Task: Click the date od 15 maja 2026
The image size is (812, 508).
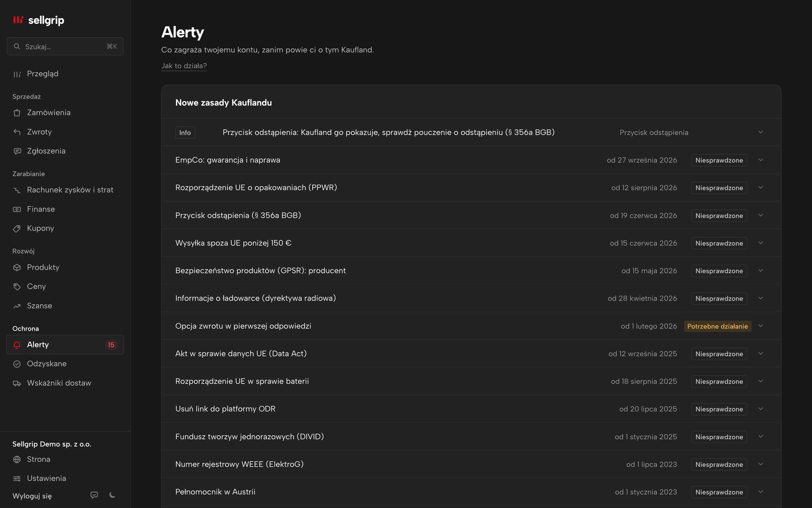Action: pyautogui.click(x=649, y=271)
